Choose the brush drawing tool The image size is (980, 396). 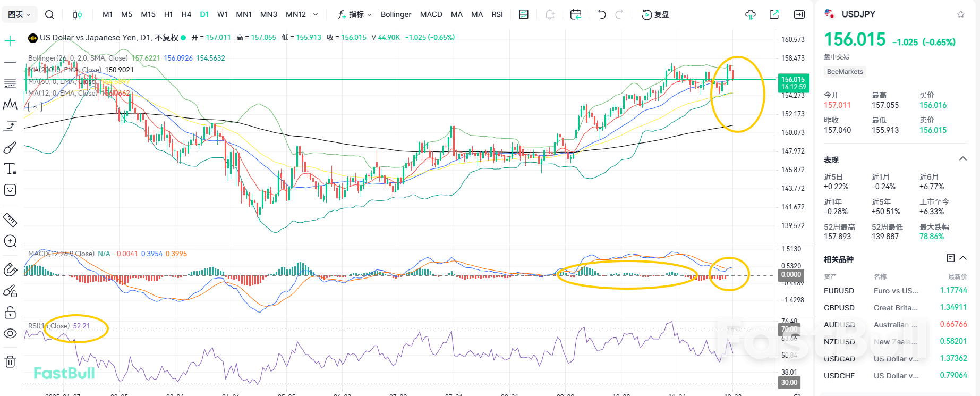(x=10, y=147)
